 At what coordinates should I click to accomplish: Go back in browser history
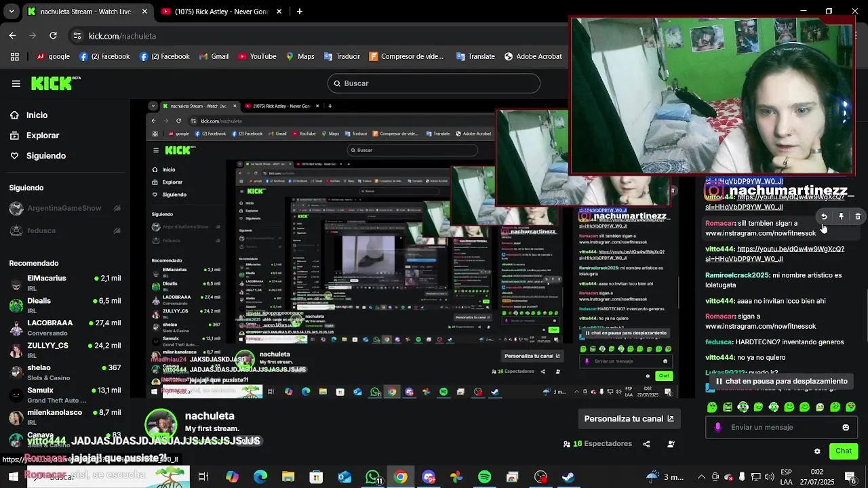pyautogui.click(x=12, y=36)
